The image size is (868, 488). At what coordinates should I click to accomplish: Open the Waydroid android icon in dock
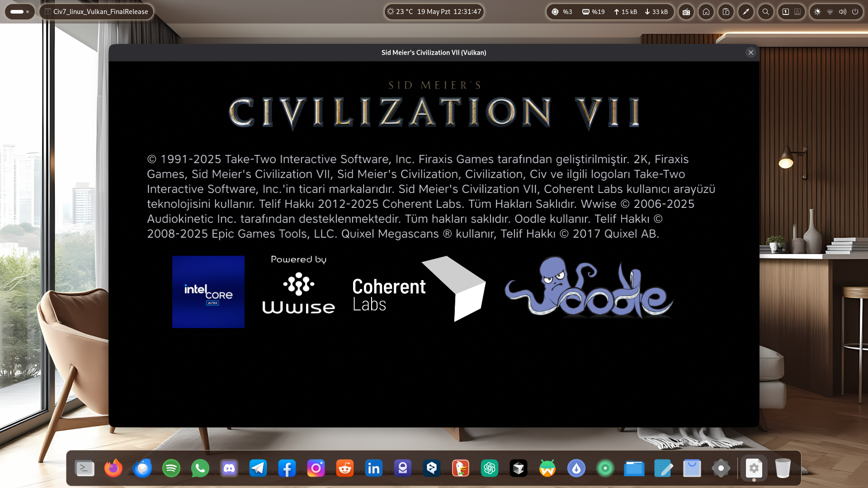pyautogui.click(x=547, y=469)
